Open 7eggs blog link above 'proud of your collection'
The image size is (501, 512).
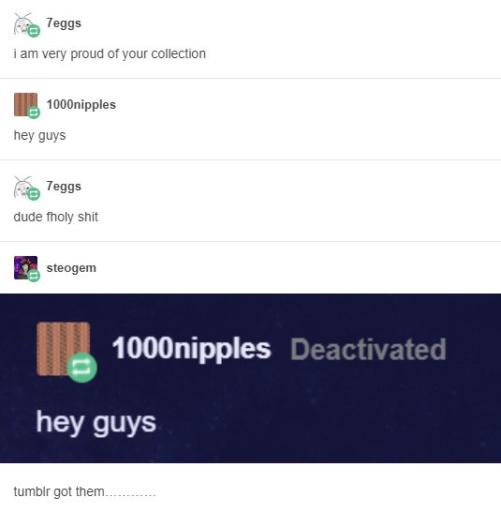(64, 23)
